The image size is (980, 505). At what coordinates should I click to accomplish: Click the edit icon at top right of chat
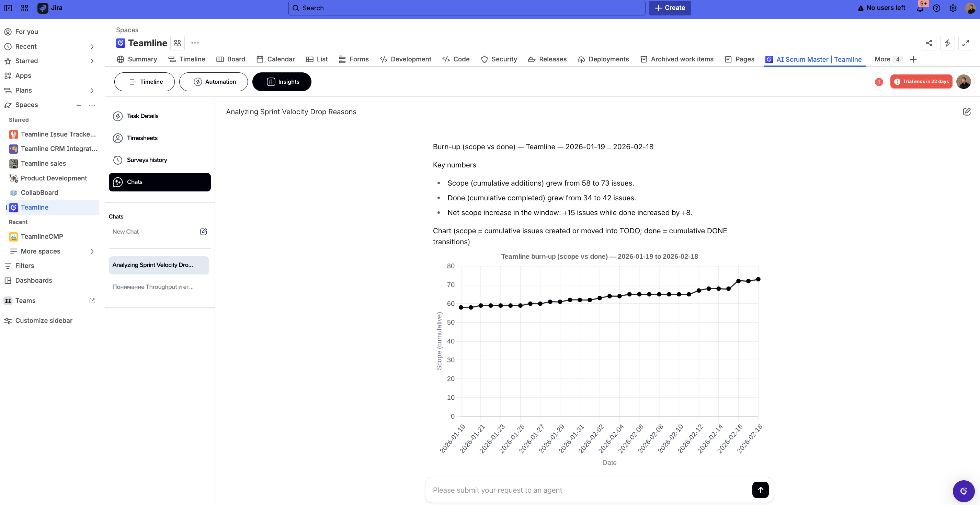[x=967, y=112]
